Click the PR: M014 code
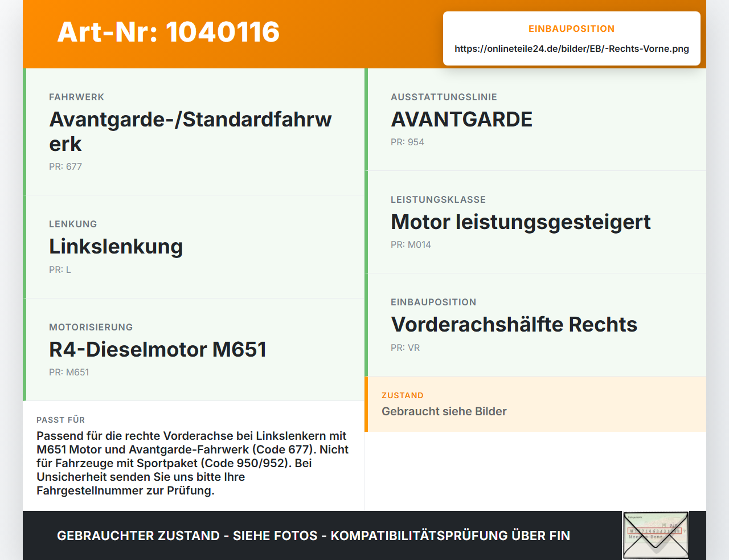The height and width of the screenshot is (560, 729). [411, 244]
